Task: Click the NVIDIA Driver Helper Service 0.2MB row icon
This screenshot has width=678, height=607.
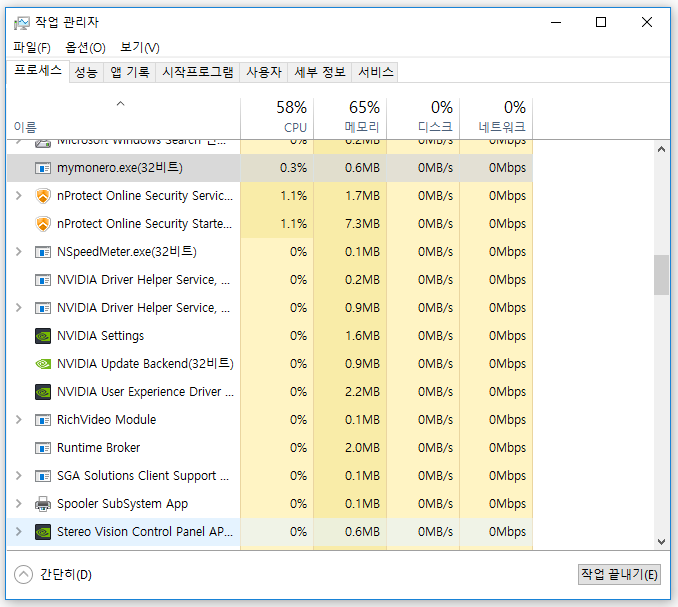Action: (43, 280)
